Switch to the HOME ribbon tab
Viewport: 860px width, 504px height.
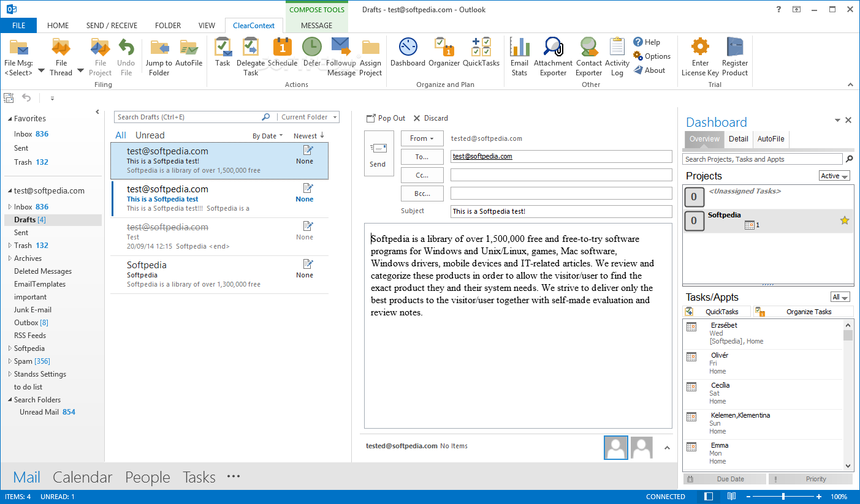[58, 26]
